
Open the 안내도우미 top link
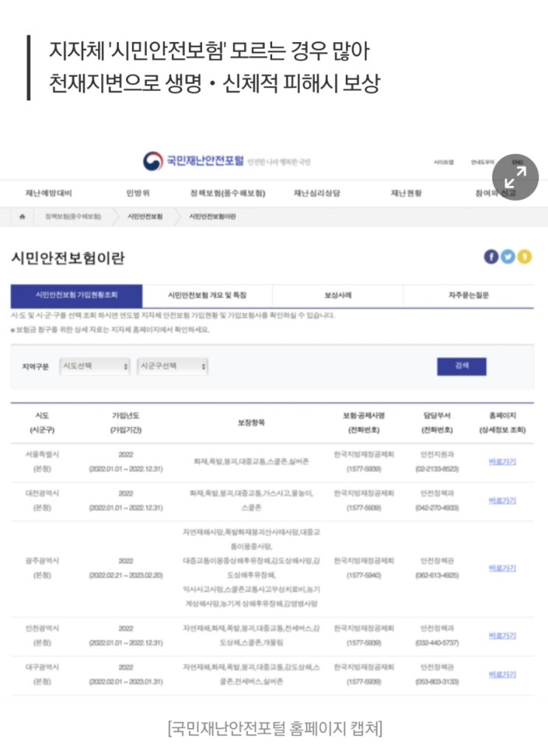[483, 162]
